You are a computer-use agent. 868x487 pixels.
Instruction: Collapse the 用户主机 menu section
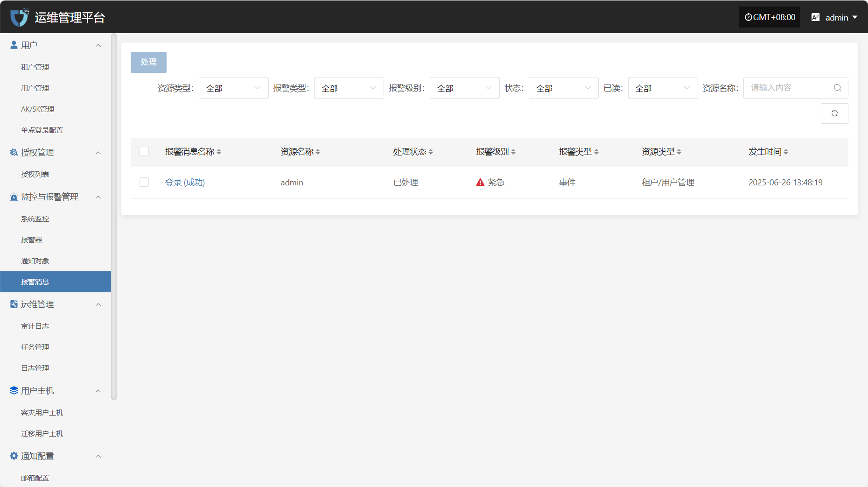click(98, 391)
